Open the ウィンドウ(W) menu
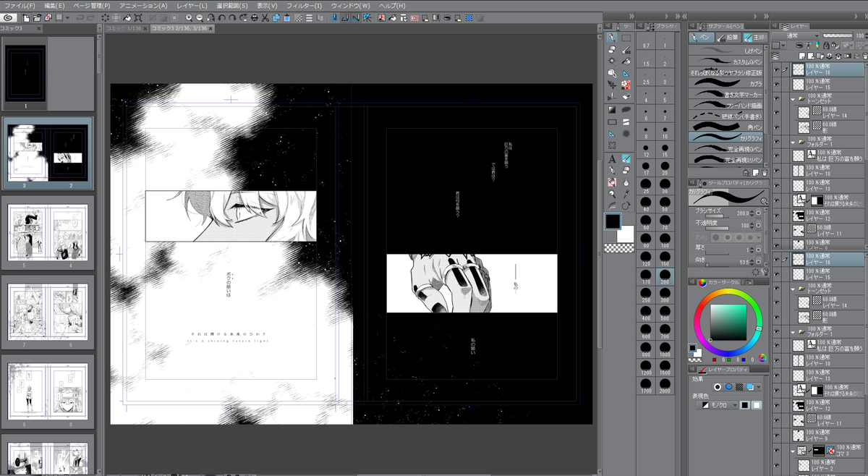Image resolution: width=868 pixels, height=476 pixels. (351, 5)
